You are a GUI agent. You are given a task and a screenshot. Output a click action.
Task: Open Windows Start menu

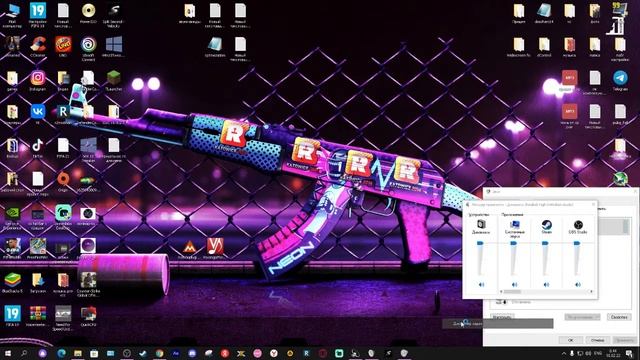click(x=8, y=353)
